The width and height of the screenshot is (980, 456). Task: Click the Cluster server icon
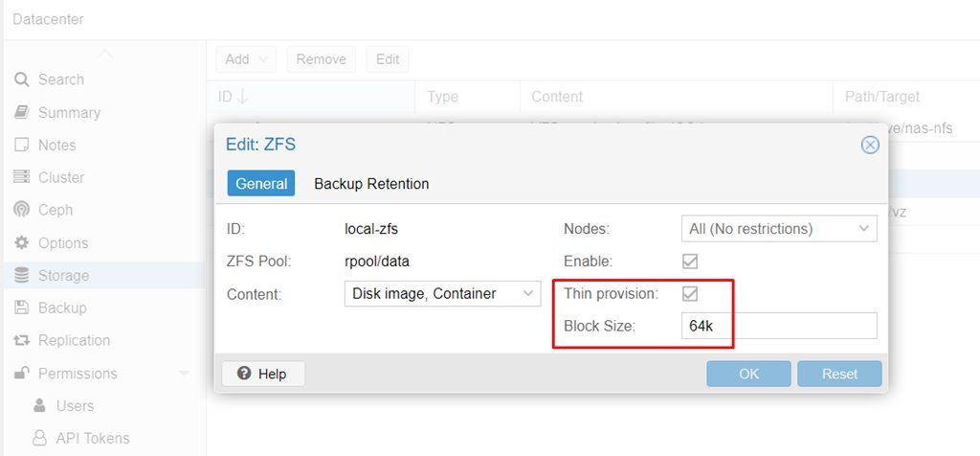pos(22,177)
